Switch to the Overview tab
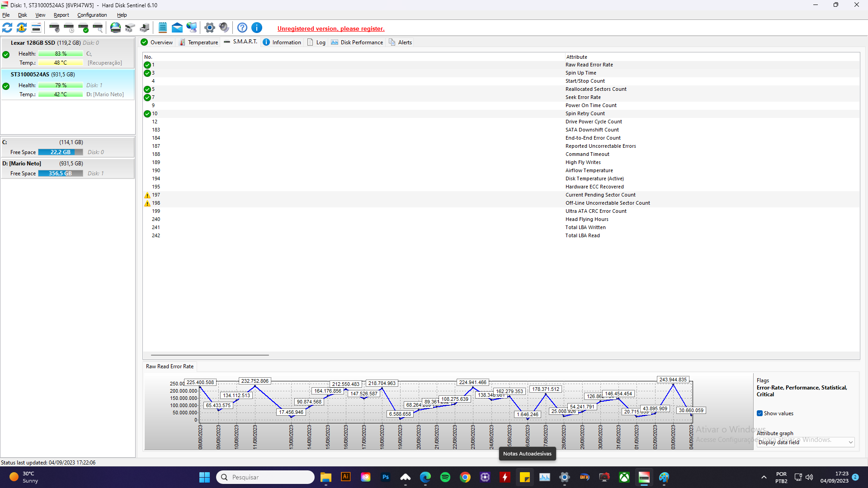This screenshot has height=488, width=868. (x=157, y=42)
